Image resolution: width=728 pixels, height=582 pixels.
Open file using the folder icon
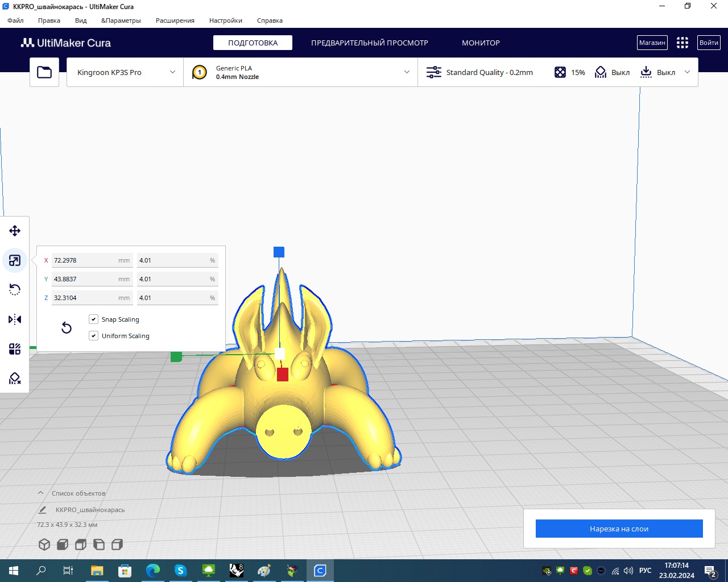(x=44, y=72)
